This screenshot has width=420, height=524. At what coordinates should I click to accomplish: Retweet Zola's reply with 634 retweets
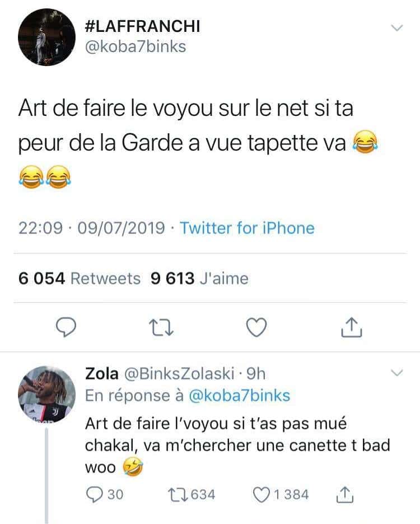click(192, 494)
